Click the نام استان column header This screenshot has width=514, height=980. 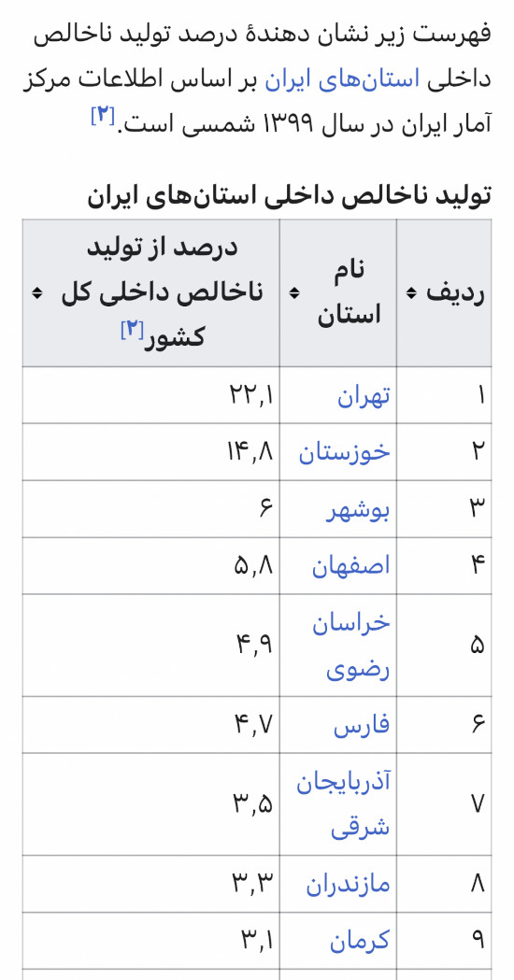click(x=338, y=292)
